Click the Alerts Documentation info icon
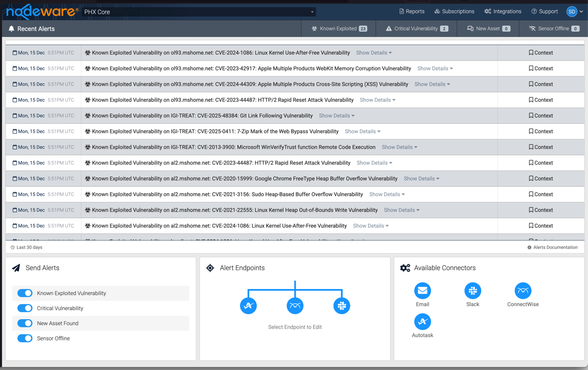The width and height of the screenshot is (588, 370). 529,247
